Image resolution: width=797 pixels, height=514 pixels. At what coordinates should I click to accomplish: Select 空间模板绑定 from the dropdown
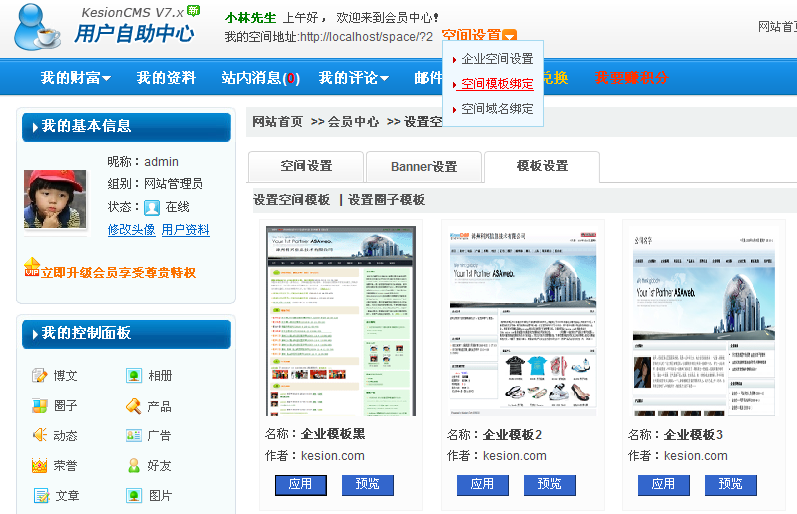point(497,84)
